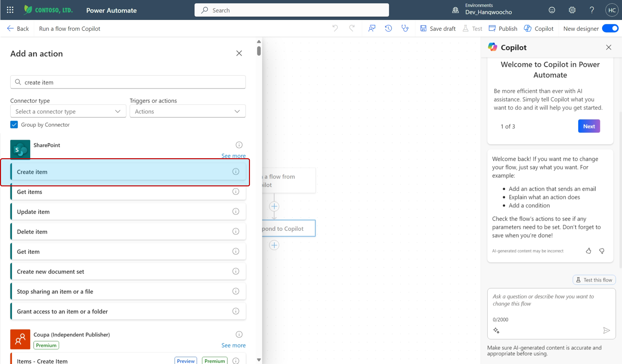Click Next in Copilot welcome card
The width and height of the screenshot is (622, 364).
tap(589, 126)
